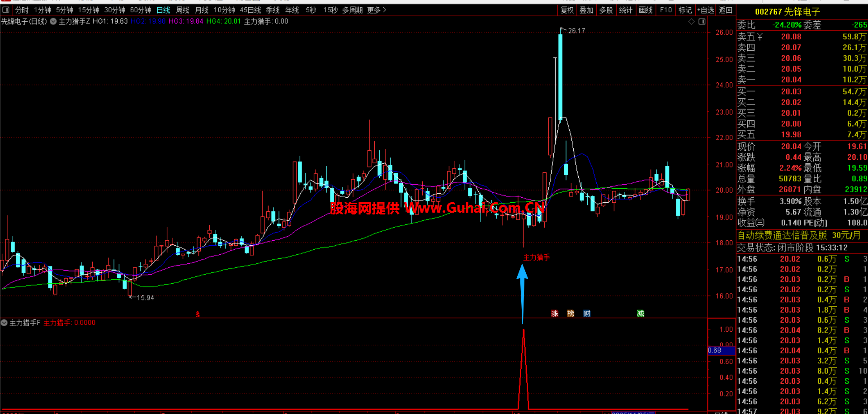Click the red 涨 event marker icon
868x414 pixels.
coord(555,314)
